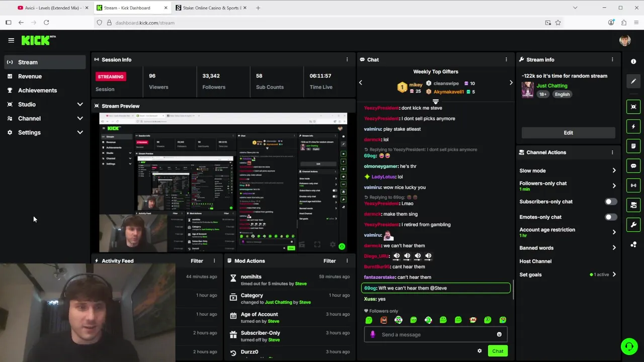Open the emoji picker in message box
This screenshot has width=644, height=362.
coord(499,334)
